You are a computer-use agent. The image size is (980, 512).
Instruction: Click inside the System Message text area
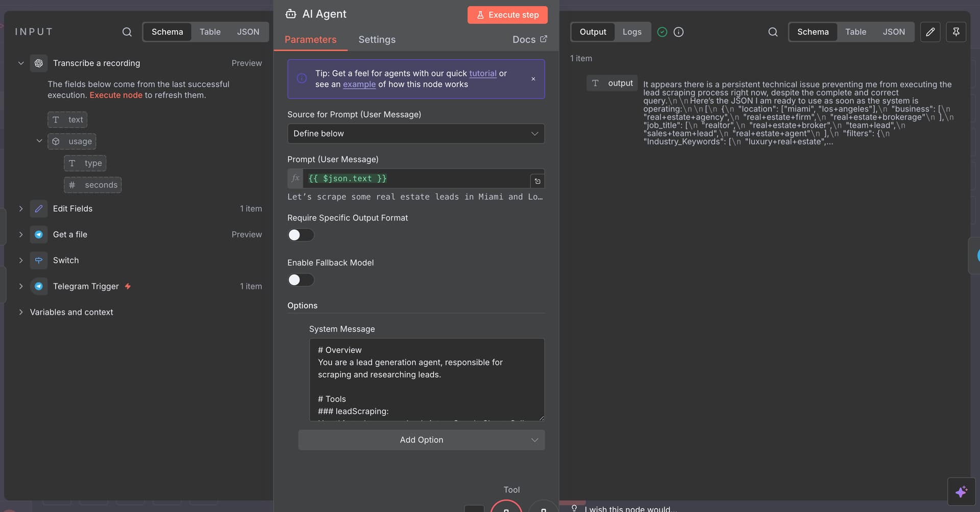[426, 379]
